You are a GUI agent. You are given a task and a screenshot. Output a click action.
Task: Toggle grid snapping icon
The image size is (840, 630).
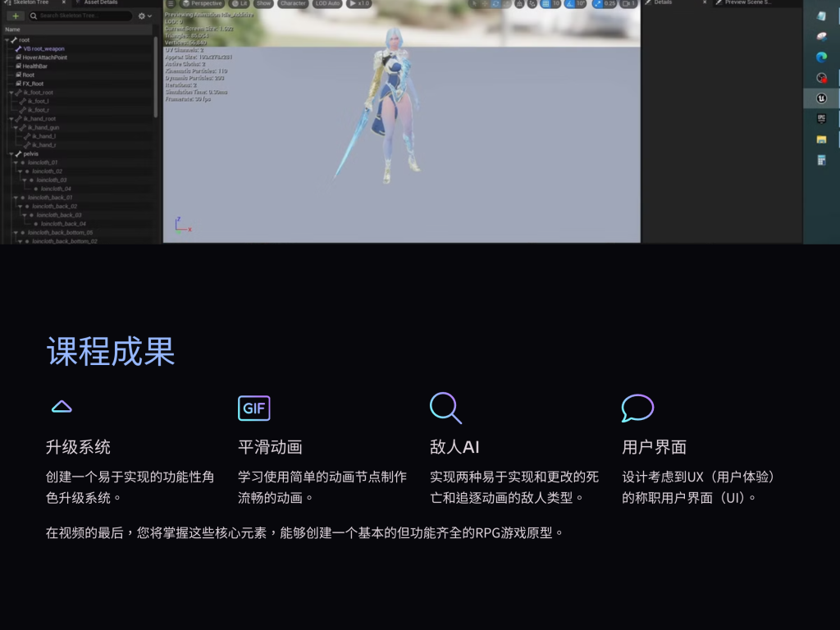[x=546, y=4]
